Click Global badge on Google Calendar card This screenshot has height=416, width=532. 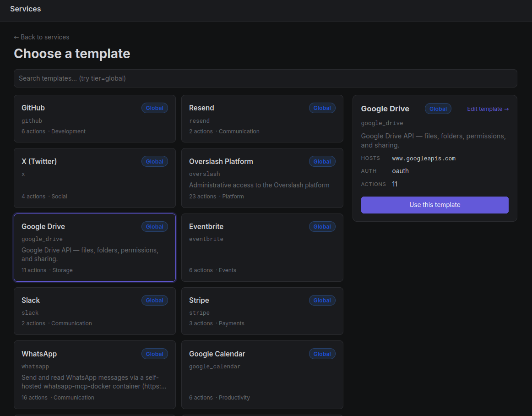click(322, 354)
